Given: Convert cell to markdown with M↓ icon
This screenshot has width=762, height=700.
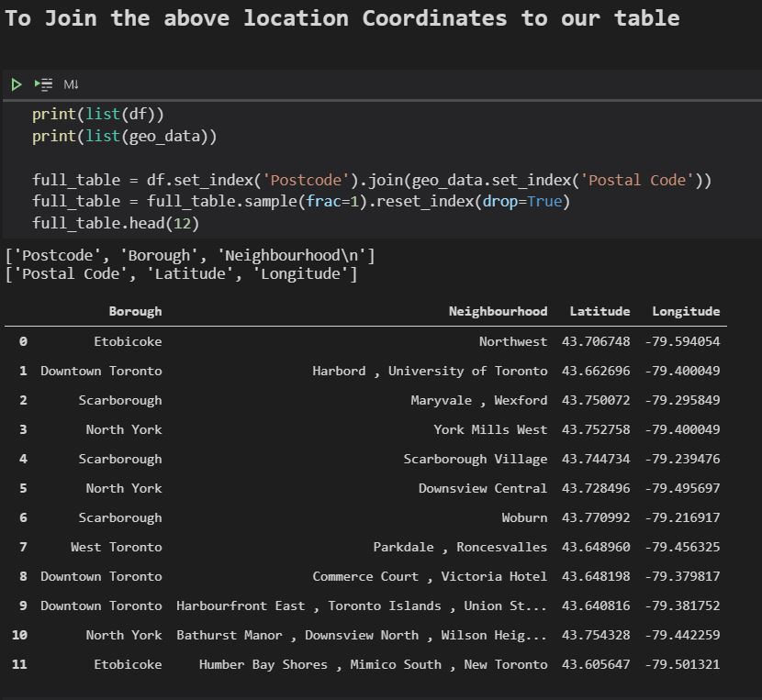Looking at the screenshot, I should coord(71,84).
